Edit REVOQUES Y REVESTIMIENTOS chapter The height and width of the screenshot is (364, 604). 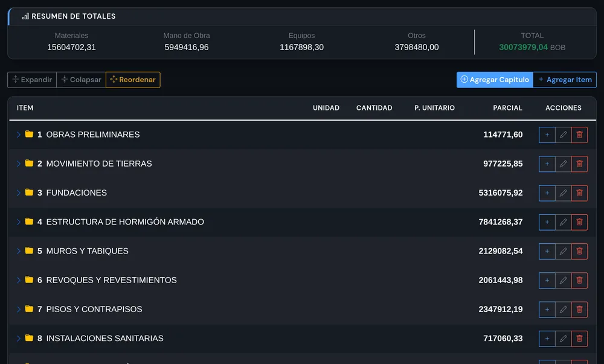[x=563, y=280]
